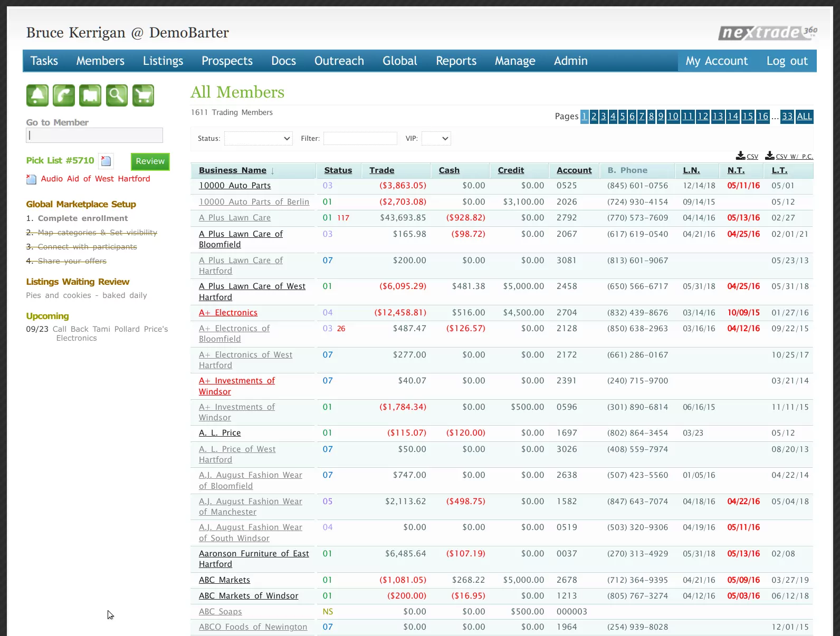This screenshot has width=840, height=636.
Task: Click the green open book icon
Action: pos(90,95)
